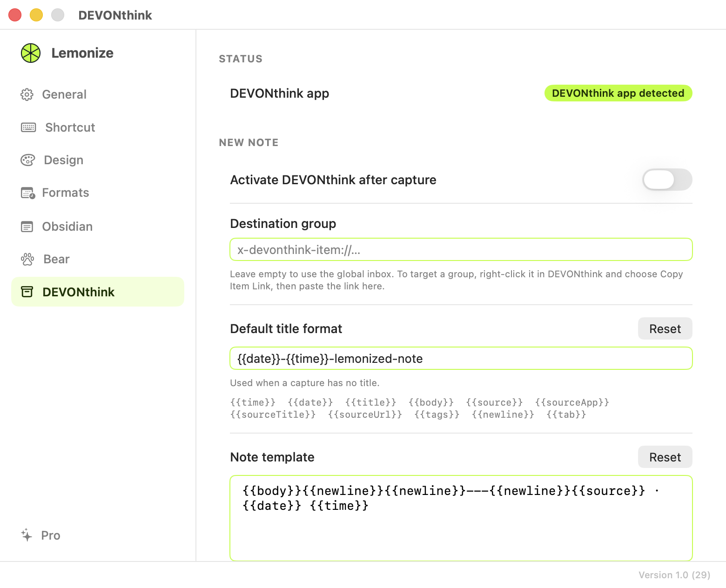Click the General gear icon
Screen dimensions: 726x588
coord(27,94)
